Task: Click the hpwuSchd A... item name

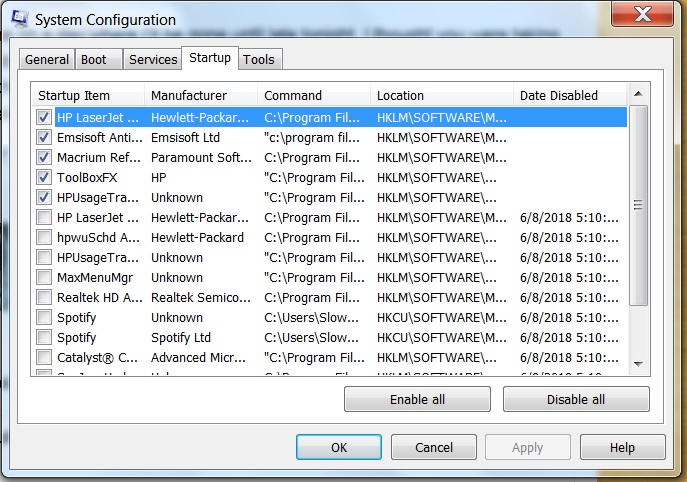Action: (x=99, y=237)
